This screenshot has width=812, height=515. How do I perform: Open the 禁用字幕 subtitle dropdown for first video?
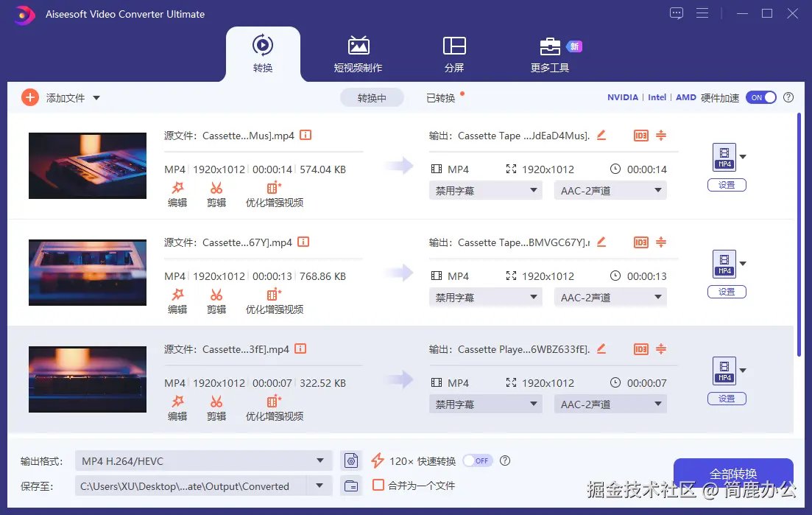pyautogui.click(x=485, y=190)
